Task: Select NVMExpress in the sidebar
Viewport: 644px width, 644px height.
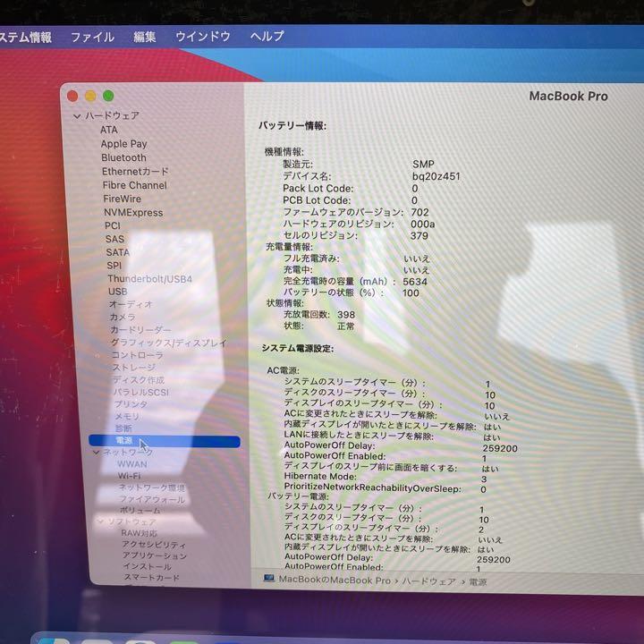Action: [x=133, y=213]
